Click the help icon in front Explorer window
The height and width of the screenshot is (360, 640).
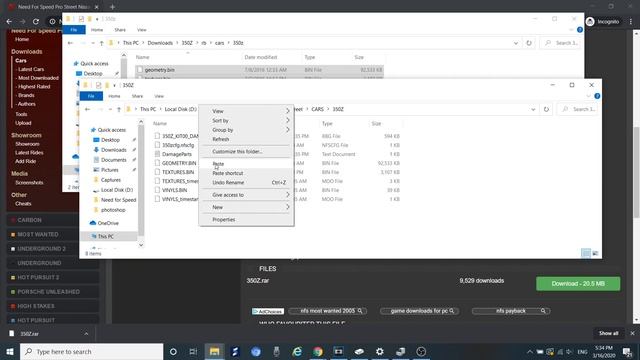pyautogui.click(x=597, y=96)
